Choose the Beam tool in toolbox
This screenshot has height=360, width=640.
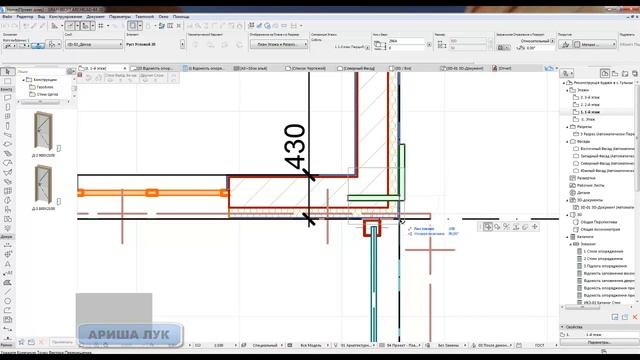pos(7,135)
